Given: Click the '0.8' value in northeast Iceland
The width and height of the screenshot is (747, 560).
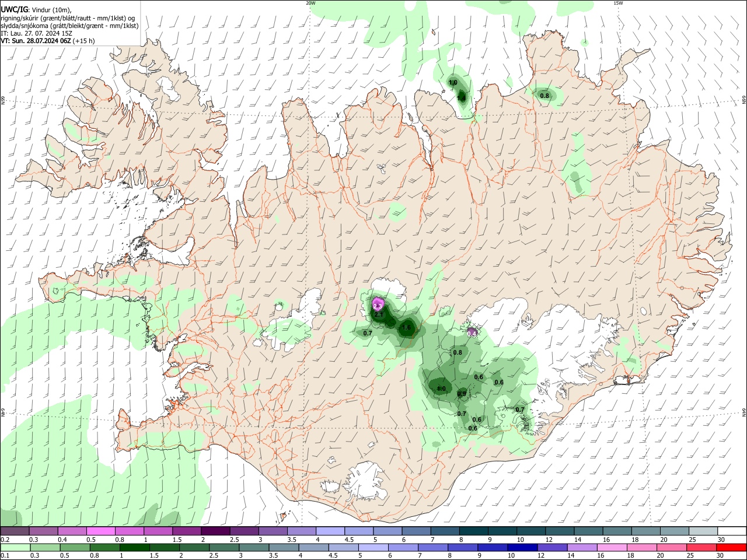Looking at the screenshot, I should pos(544,96).
